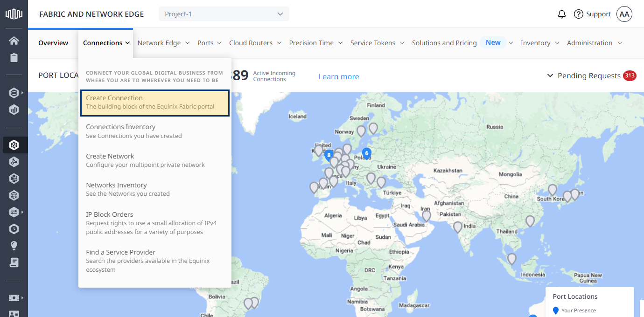Click the Connect Your Global Digital Business header
Viewport: 644px width, 317px height.
pos(154,76)
